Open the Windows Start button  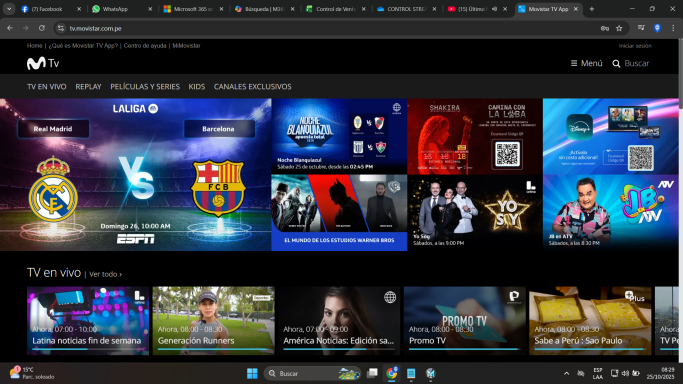tap(252, 374)
